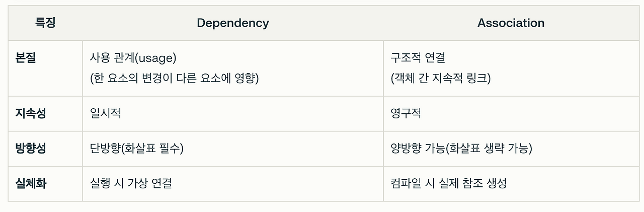The height and width of the screenshot is (212, 644).
Task: Click the Dependency column header
Action: click(232, 23)
